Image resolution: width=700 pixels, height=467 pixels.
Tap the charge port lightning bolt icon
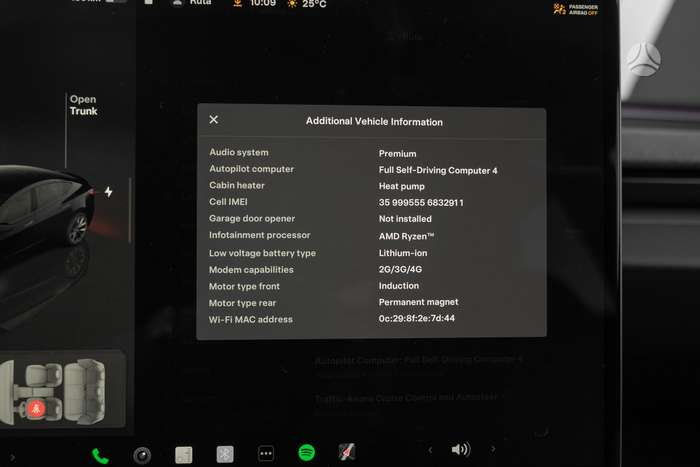(108, 192)
